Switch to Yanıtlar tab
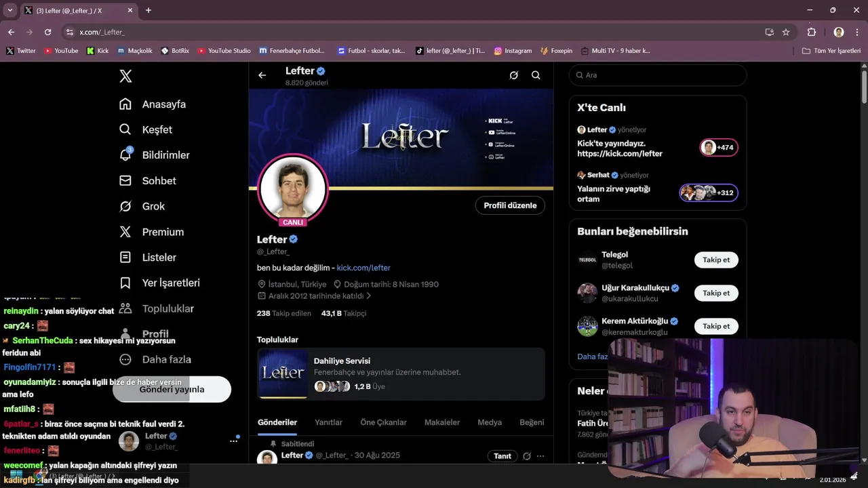This screenshot has height=488, width=868. 328,422
